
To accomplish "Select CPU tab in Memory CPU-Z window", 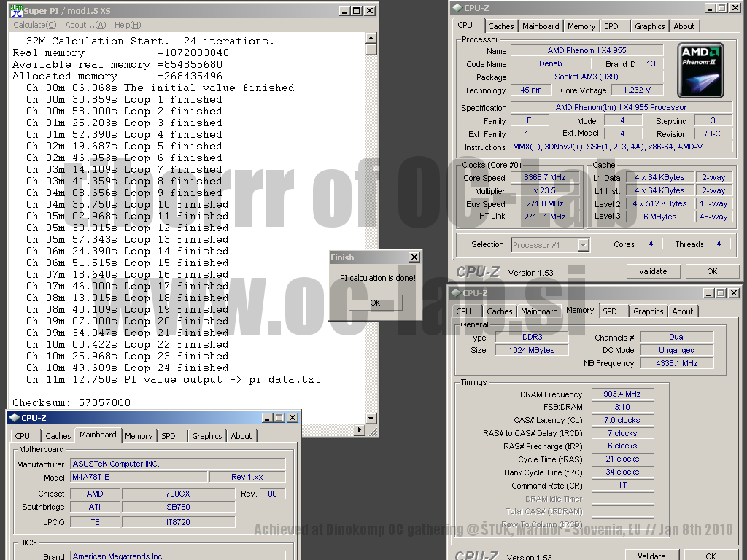I will [x=463, y=311].
